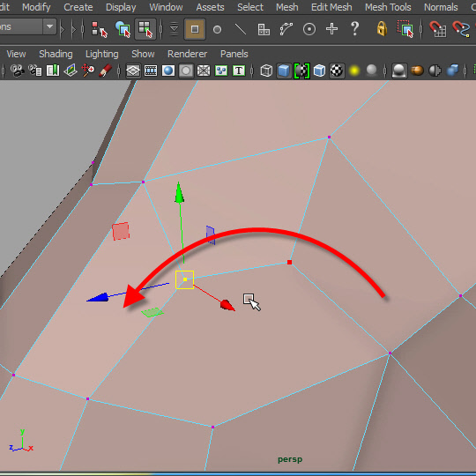Toggle textured checker sphere icon
The height and width of the screenshot is (476, 476).
point(337,71)
